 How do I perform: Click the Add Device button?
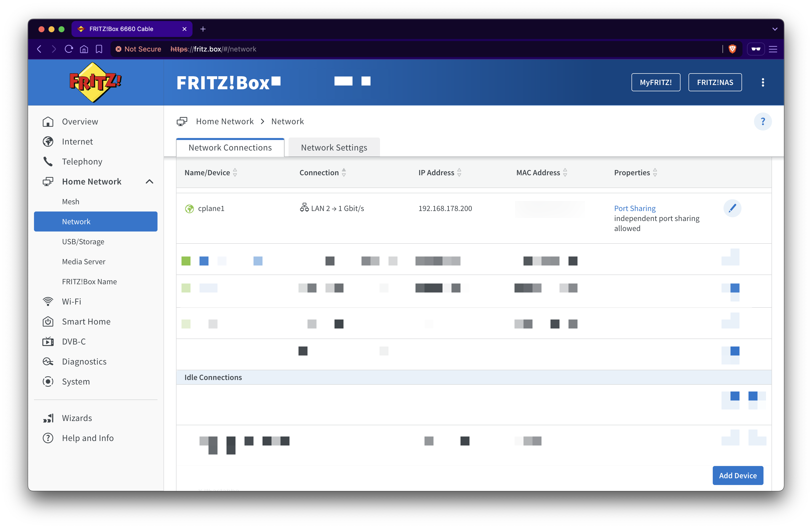point(738,475)
